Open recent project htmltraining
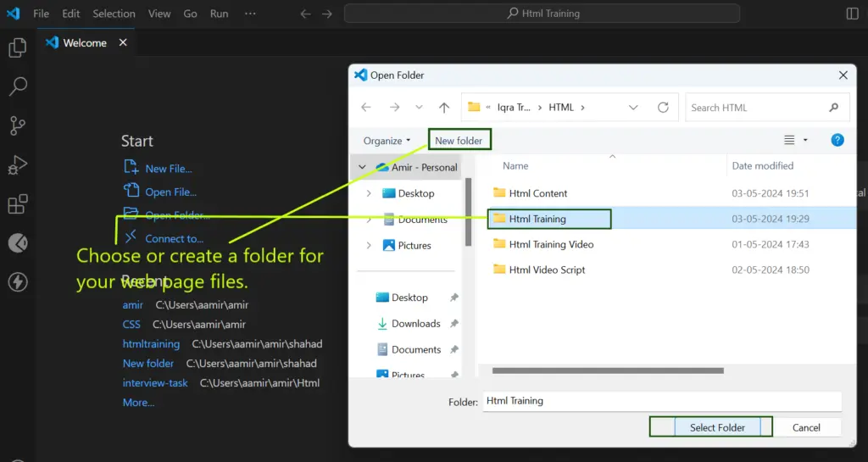Image resolution: width=868 pixels, height=462 pixels. pyautogui.click(x=151, y=343)
